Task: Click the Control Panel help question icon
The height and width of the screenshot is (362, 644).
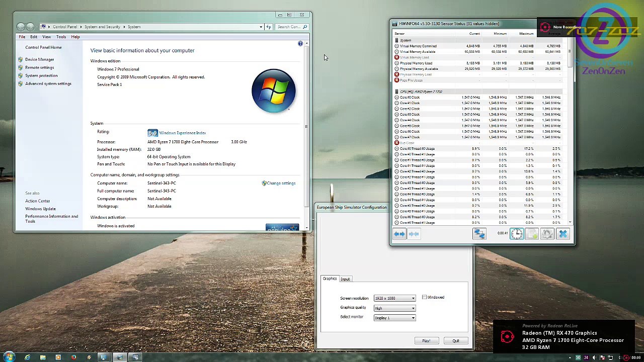Action: [x=300, y=44]
